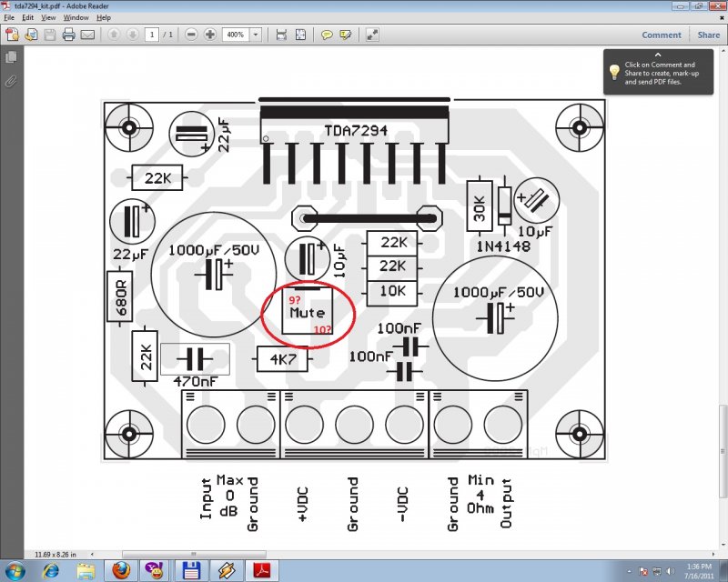Image resolution: width=728 pixels, height=582 pixels.
Task: Open the Edit menu
Action: pos(28,17)
